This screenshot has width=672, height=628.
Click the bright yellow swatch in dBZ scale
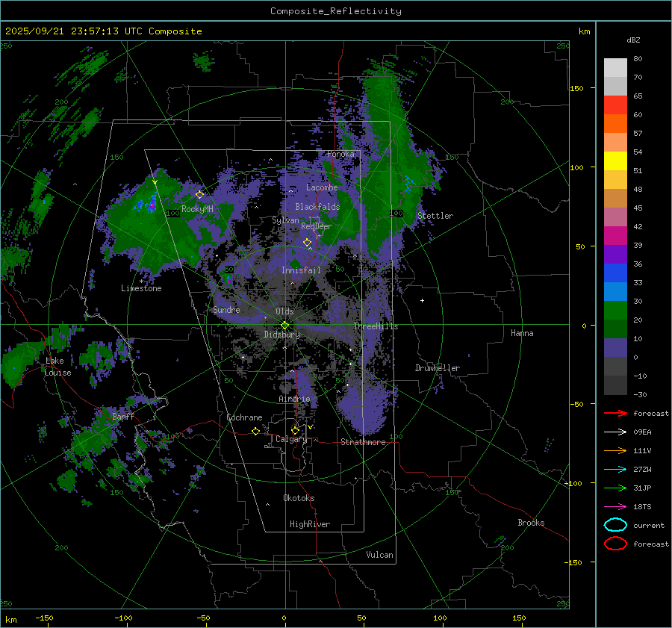615,161
